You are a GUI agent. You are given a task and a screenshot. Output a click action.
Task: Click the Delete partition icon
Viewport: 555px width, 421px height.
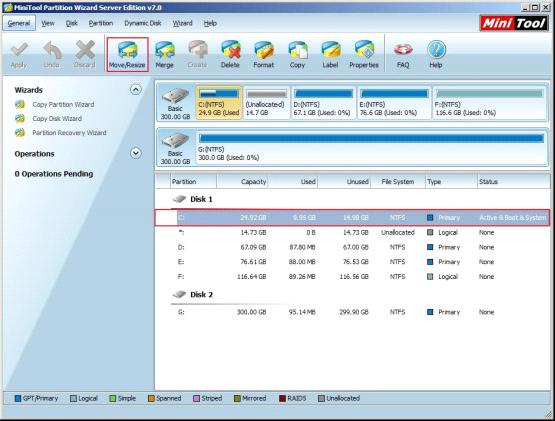pos(230,55)
